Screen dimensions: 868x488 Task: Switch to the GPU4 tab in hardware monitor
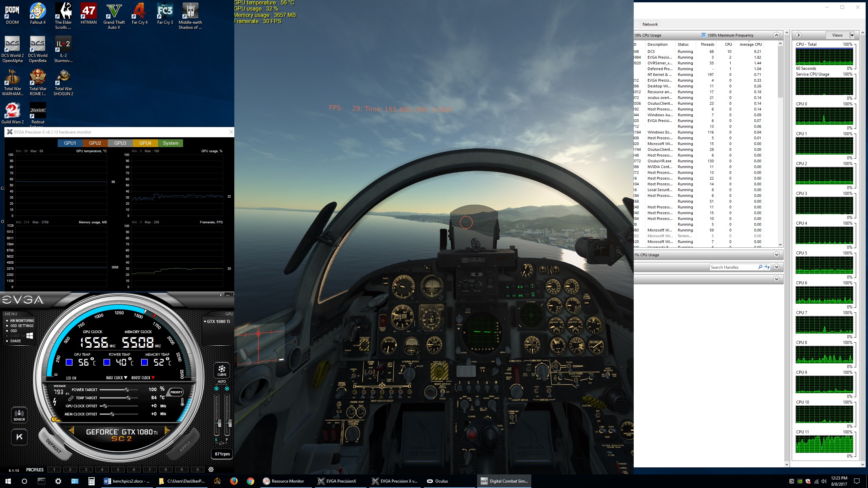pyautogui.click(x=145, y=143)
